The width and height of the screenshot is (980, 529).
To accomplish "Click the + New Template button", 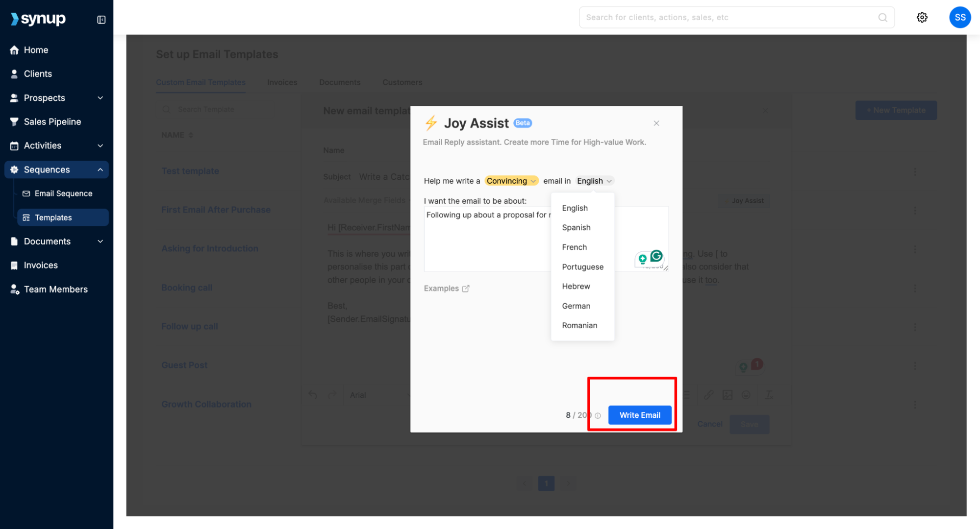I will pos(896,110).
